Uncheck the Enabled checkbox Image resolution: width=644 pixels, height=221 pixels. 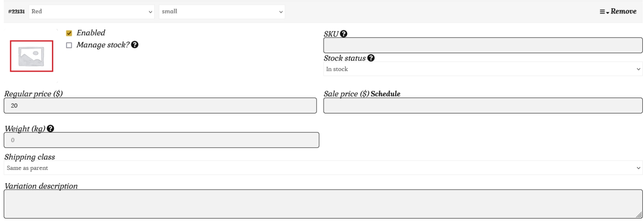69,33
